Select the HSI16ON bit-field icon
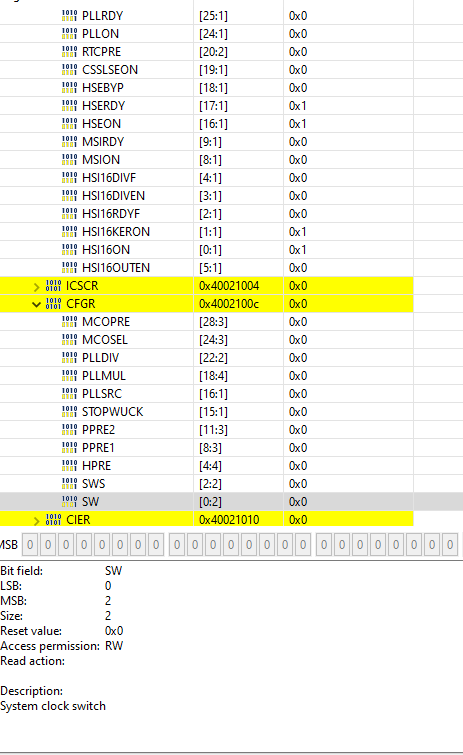The width and height of the screenshot is (463, 755). coord(69,250)
